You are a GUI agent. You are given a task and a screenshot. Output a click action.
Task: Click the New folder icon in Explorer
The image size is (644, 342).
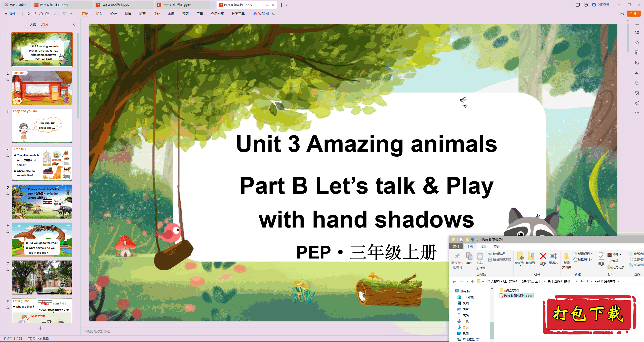[566, 256]
